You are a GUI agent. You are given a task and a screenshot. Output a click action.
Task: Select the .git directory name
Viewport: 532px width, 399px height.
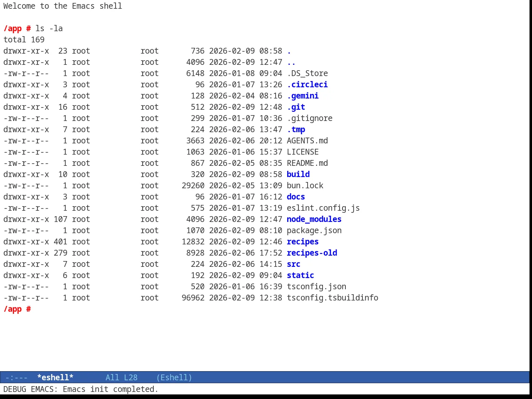pyautogui.click(x=296, y=107)
